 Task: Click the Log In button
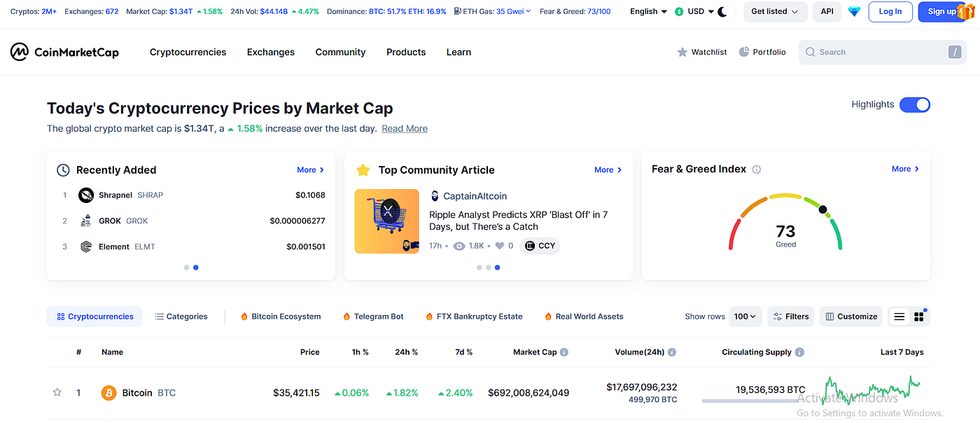pyautogui.click(x=890, y=11)
